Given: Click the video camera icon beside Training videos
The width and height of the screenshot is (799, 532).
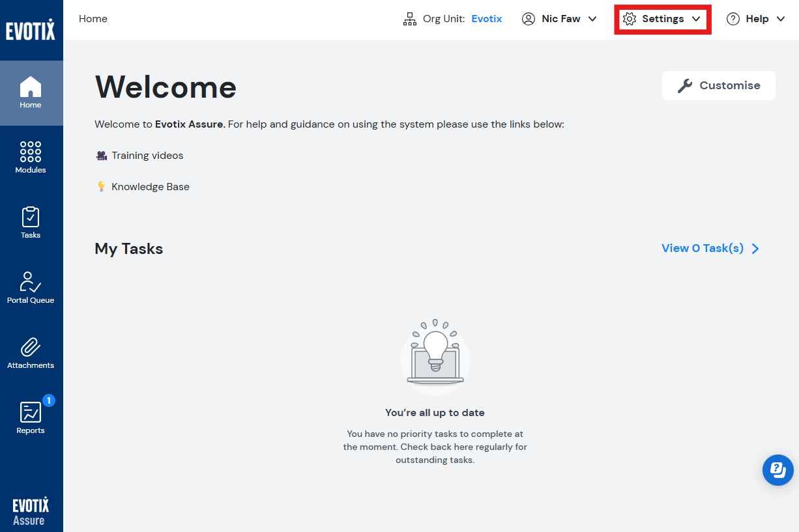Looking at the screenshot, I should (x=102, y=156).
